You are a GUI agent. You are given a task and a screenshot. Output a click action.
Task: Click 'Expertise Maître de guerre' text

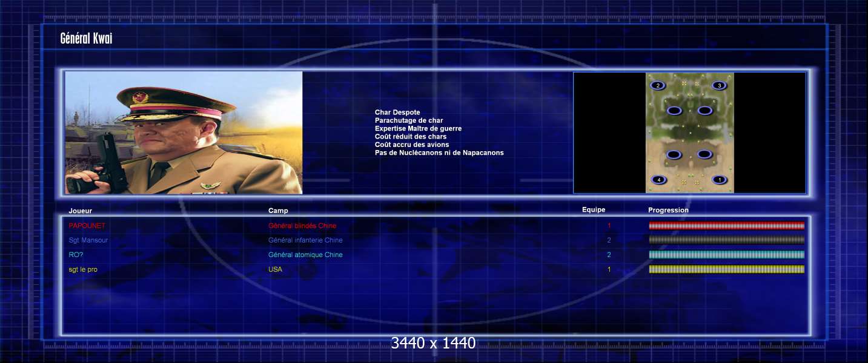[418, 128]
